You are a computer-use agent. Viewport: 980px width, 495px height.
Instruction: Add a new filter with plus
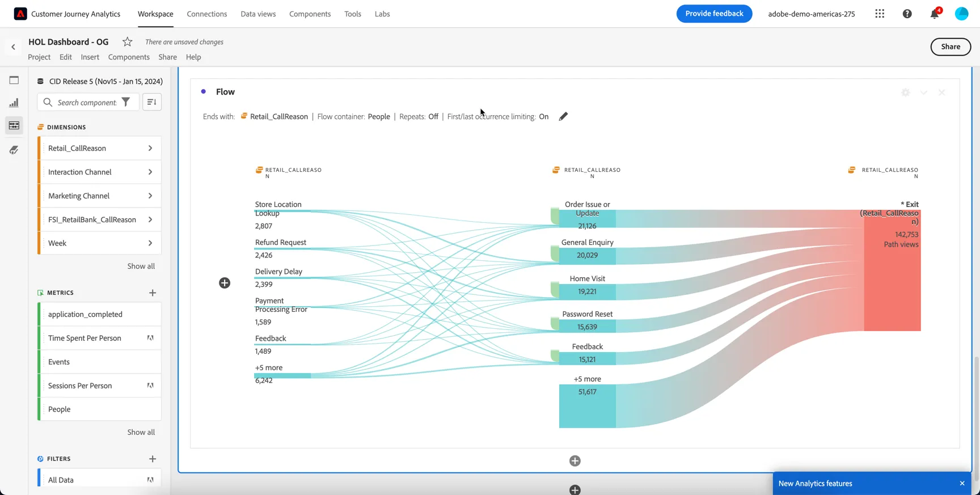tap(153, 459)
